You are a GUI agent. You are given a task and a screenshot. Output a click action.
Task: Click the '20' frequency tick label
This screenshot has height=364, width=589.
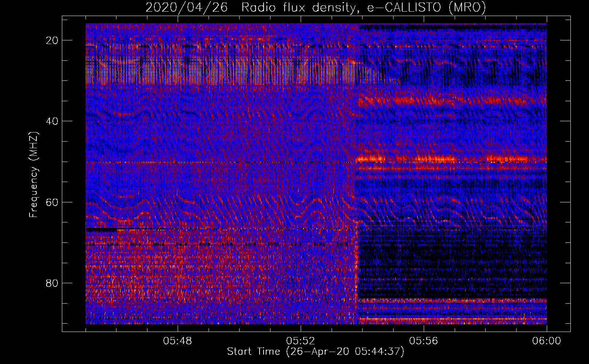pyautogui.click(x=52, y=40)
